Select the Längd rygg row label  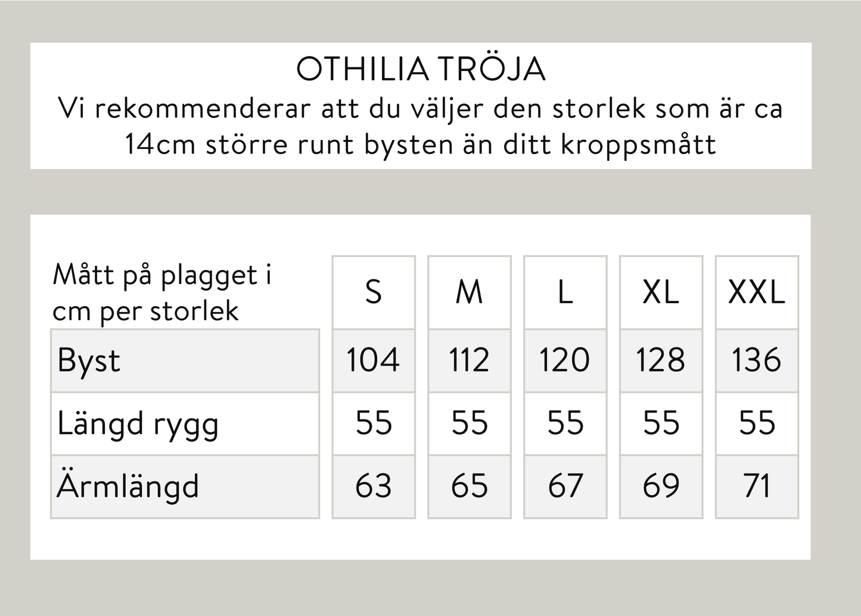coord(138,424)
